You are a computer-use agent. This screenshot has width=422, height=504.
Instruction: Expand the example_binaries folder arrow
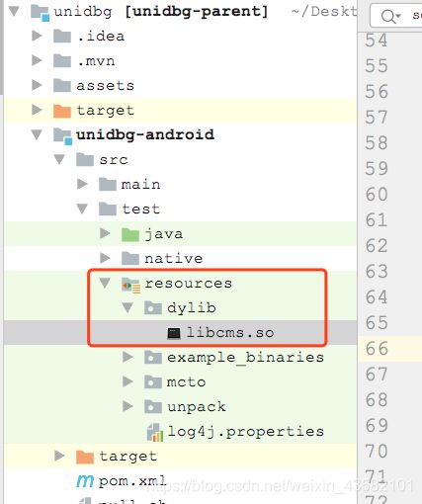click(x=127, y=357)
